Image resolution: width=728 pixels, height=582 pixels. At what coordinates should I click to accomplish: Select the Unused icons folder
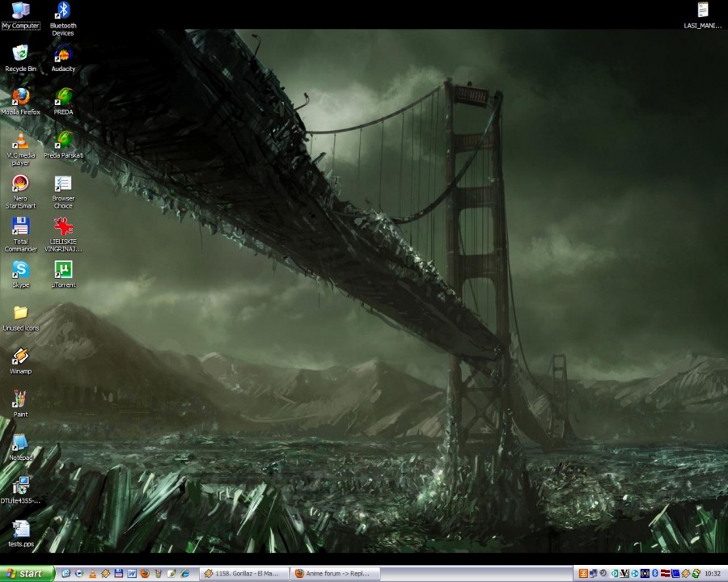[20, 318]
